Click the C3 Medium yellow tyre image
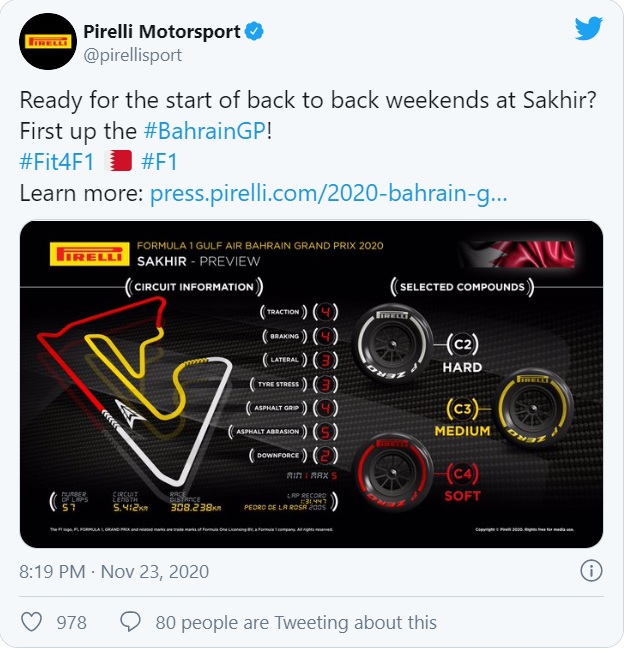This screenshot has height=653, width=629. click(533, 408)
